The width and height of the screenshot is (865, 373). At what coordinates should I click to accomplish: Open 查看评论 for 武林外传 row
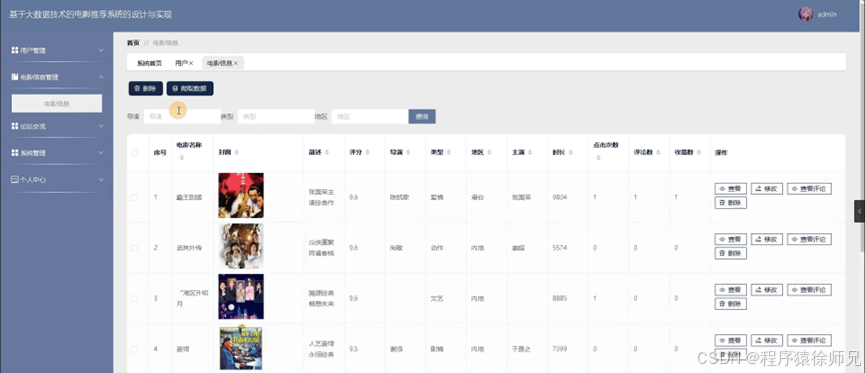pos(809,239)
